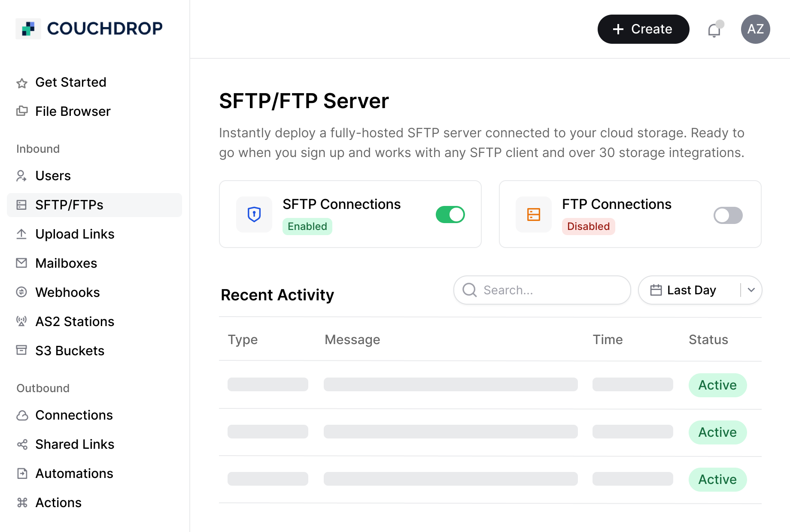The height and width of the screenshot is (532, 790).
Task: Click the Search input field
Action: coord(542,290)
